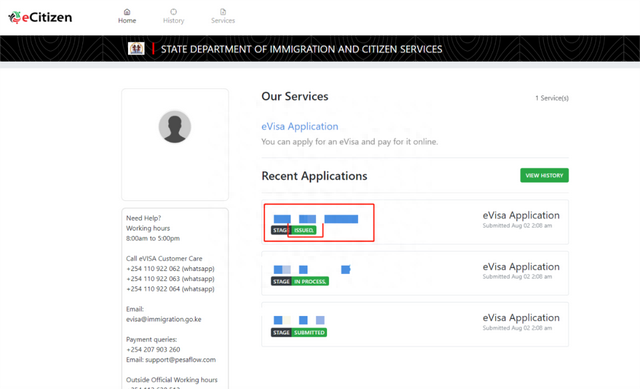The width and height of the screenshot is (640, 389).
Task: Click the History clock icon
Action: tap(173, 12)
